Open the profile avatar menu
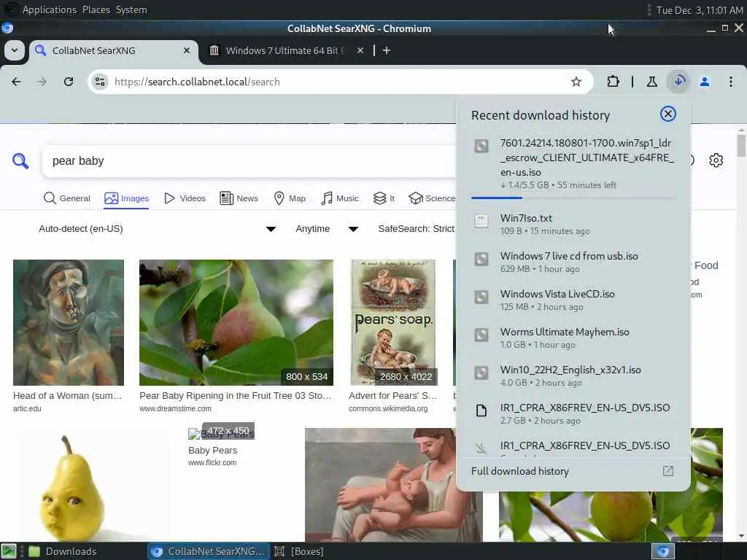 [705, 82]
